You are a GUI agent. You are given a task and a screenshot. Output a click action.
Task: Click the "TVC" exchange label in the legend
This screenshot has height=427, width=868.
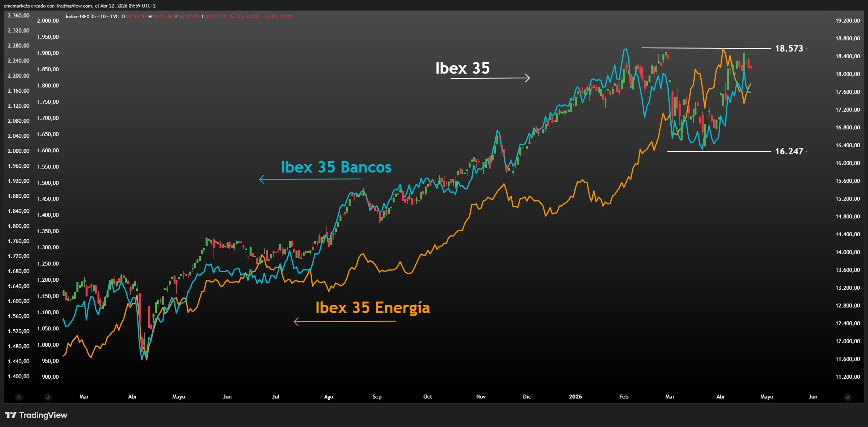click(114, 17)
